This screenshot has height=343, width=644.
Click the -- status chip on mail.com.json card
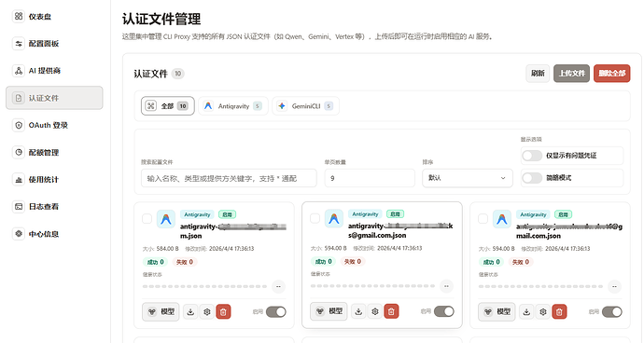tap(614, 286)
